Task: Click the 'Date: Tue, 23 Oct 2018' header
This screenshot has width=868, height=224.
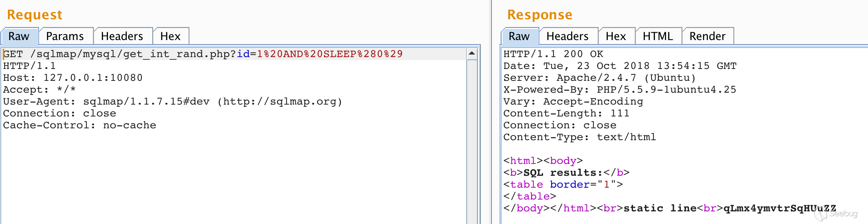Action: click(x=620, y=66)
